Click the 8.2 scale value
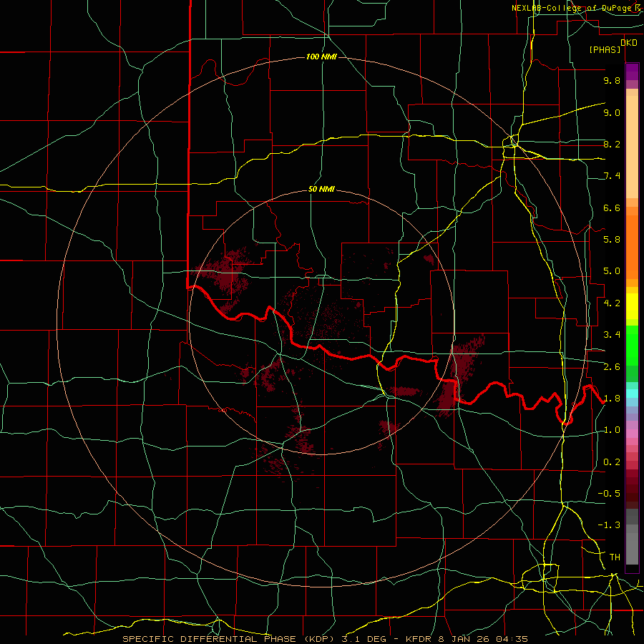The height and width of the screenshot is (644, 644). (612, 144)
